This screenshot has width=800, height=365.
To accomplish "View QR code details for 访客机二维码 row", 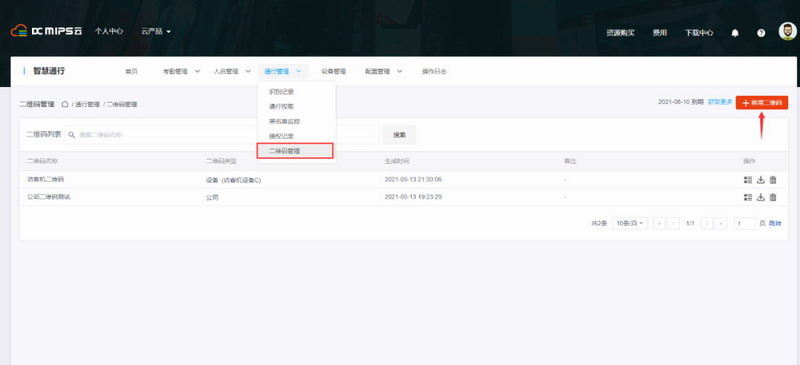I will (x=748, y=180).
